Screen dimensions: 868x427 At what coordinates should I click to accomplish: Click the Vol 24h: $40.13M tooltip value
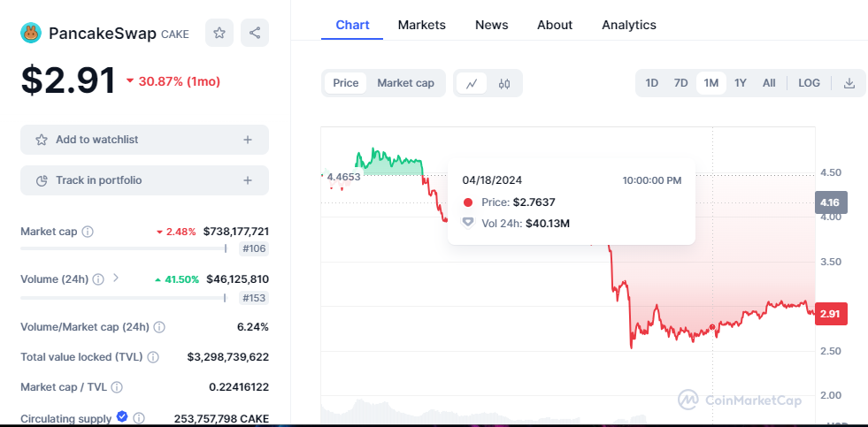pyautogui.click(x=526, y=224)
